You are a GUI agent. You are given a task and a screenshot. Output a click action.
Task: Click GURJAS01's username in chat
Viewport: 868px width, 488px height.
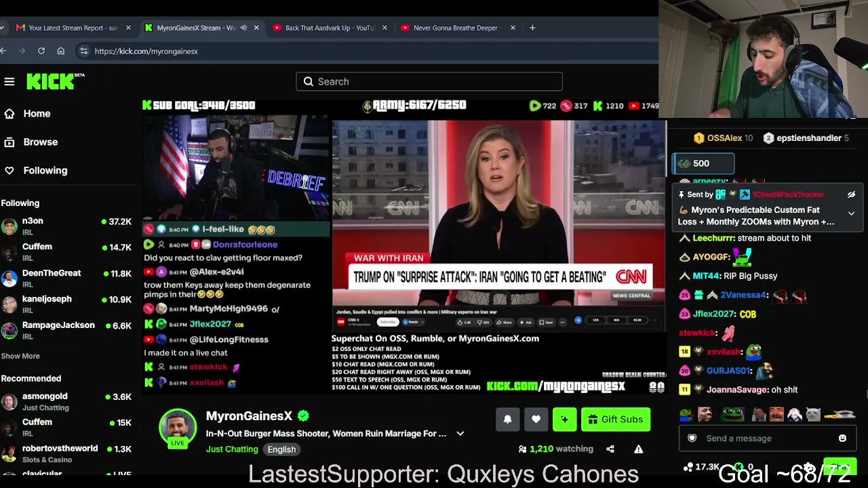tap(730, 371)
